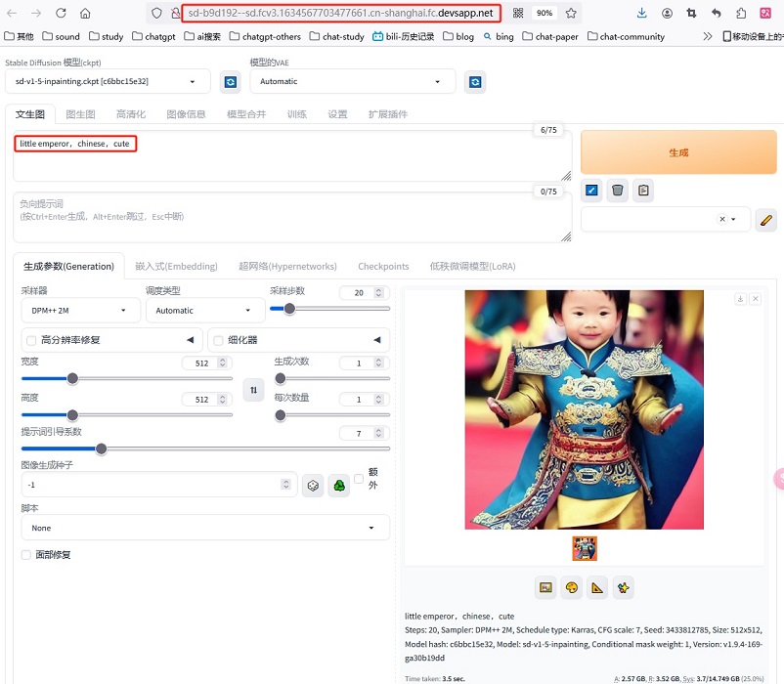Send image to extras ruler icon
The width and height of the screenshot is (784, 684).
597,587
